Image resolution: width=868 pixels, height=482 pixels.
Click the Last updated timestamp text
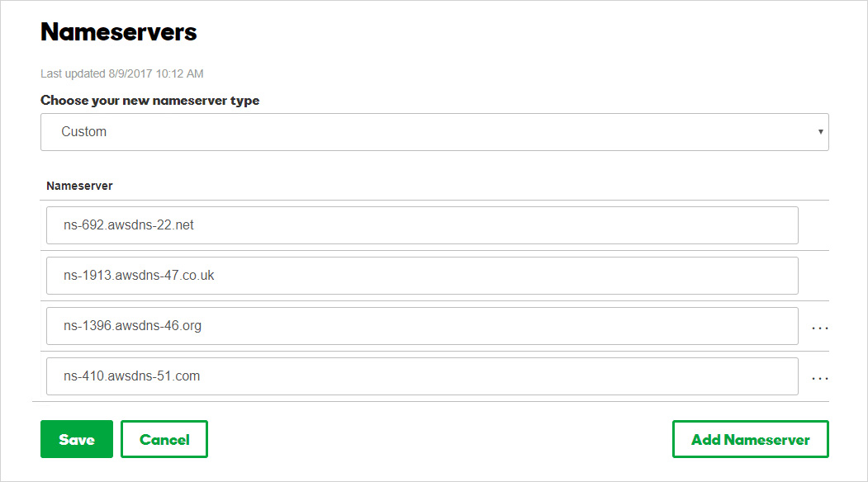[121, 73]
